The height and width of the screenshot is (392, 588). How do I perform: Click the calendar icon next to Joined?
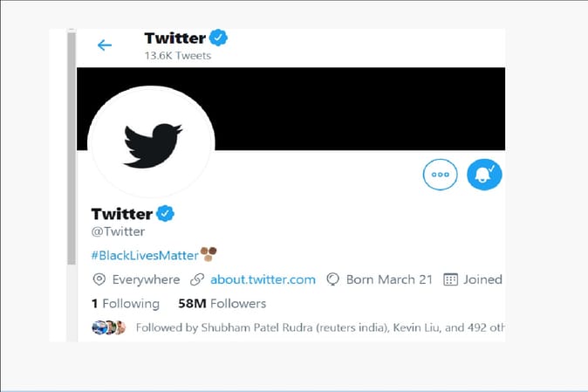[x=450, y=279]
